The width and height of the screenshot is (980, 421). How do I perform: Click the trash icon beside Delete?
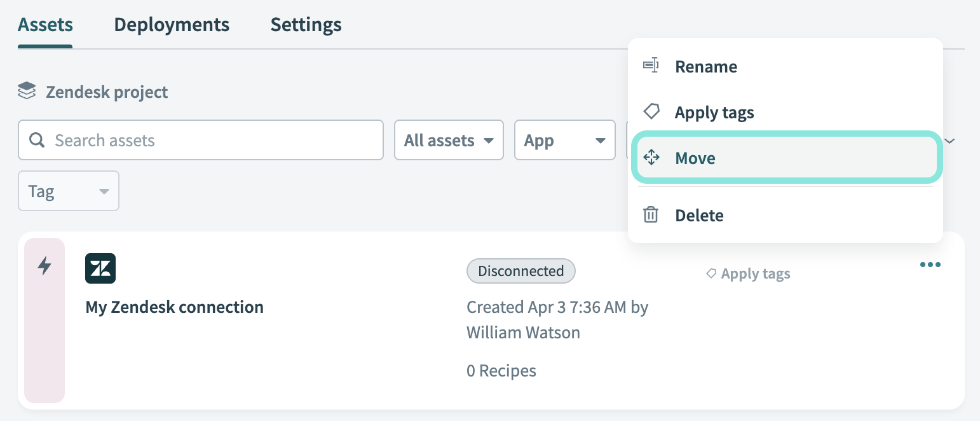click(651, 215)
